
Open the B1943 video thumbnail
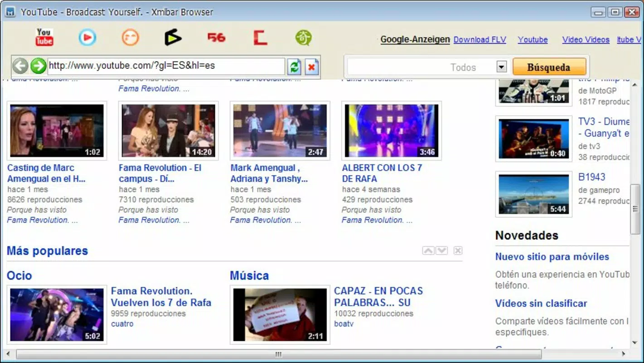[x=534, y=194]
